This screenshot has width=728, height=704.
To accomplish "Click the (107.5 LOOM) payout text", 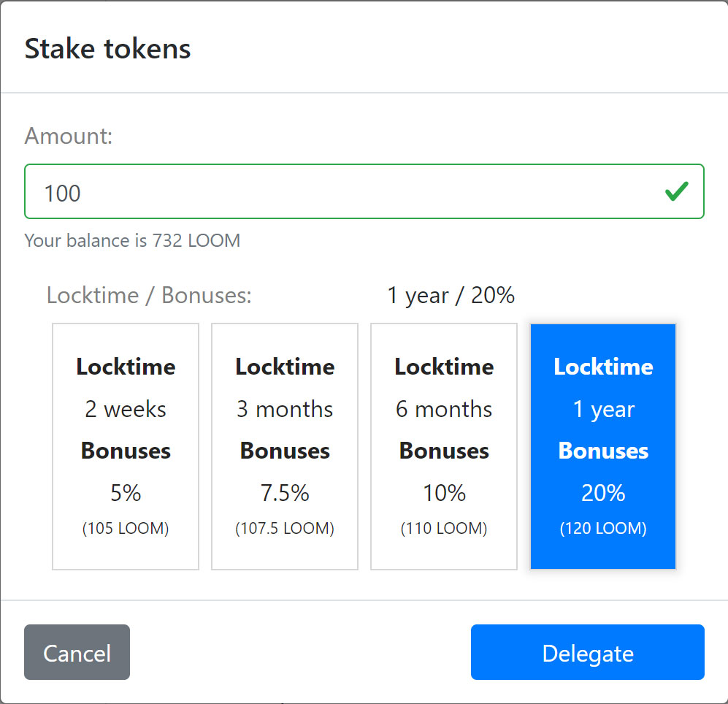I will click(285, 529).
